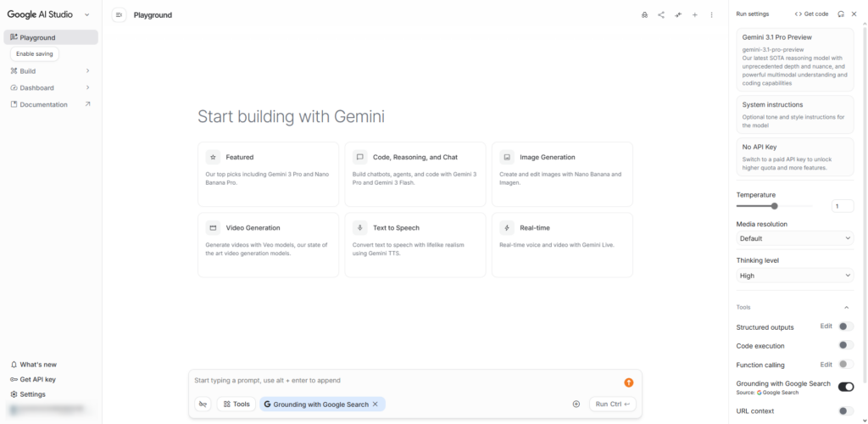Click the What's new bell icon
868x424 pixels.
pos(14,365)
